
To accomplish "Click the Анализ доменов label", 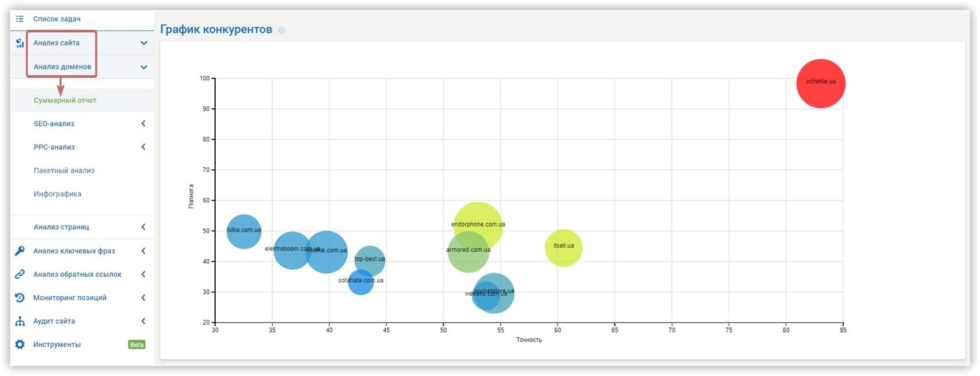I will (62, 67).
